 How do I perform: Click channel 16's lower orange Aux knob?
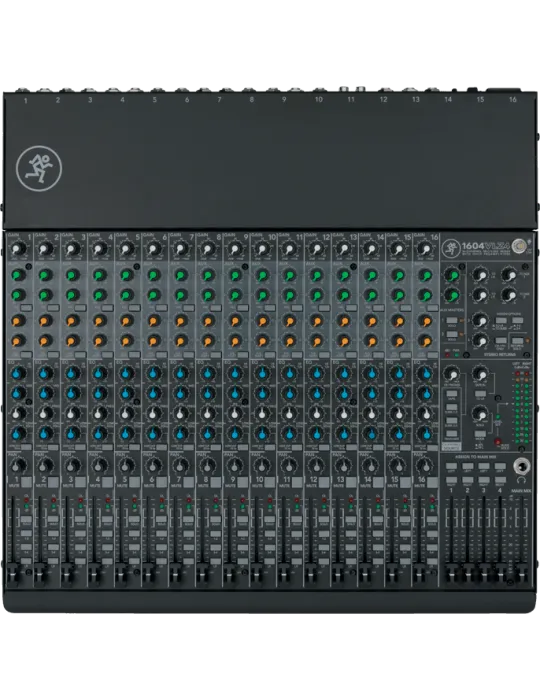426,342
